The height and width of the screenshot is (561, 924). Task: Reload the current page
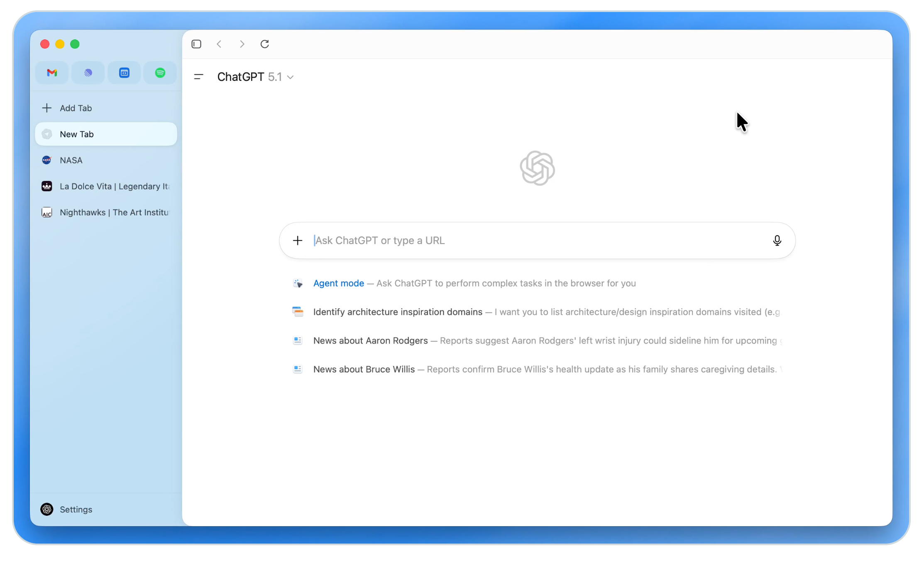coord(265,44)
